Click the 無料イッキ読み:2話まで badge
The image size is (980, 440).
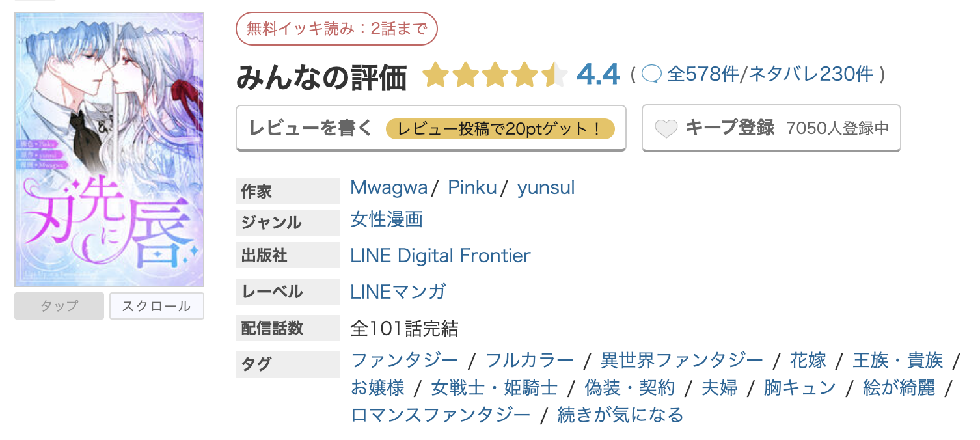(336, 29)
